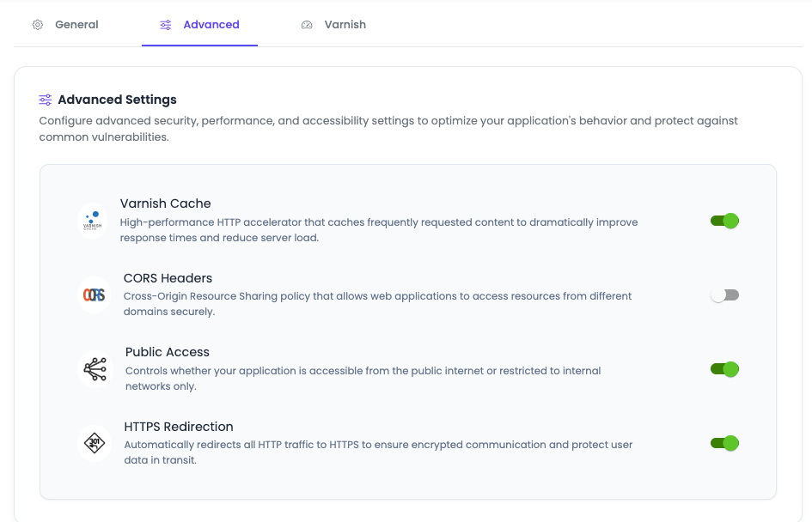Viewport: 812px width, 522px height.
Task: Switch to the General tab
Action: click(x=65, y=25)
